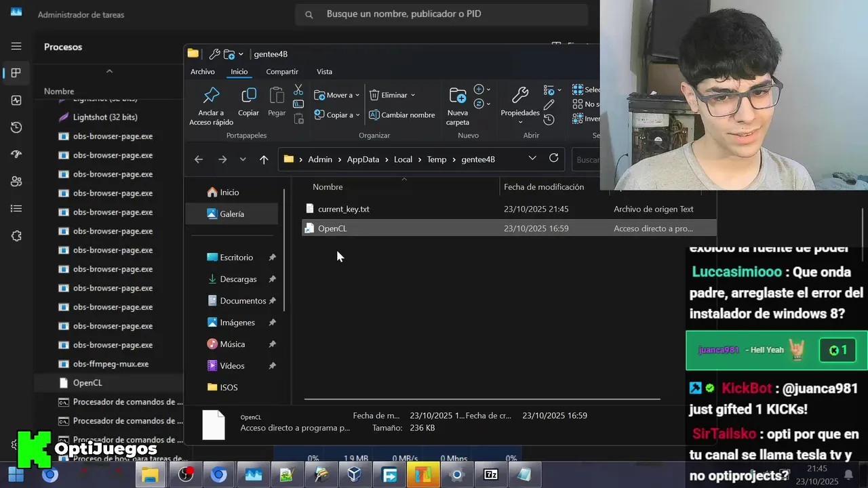The width and height of the screenshot is (868, 488).
Task: Refresh the gentee4B folder view
Action: pyautogui.click(x=553, y=158)
